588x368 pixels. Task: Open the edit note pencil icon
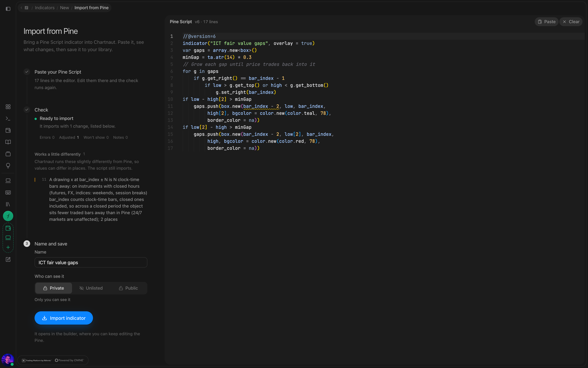coord(8,259)
